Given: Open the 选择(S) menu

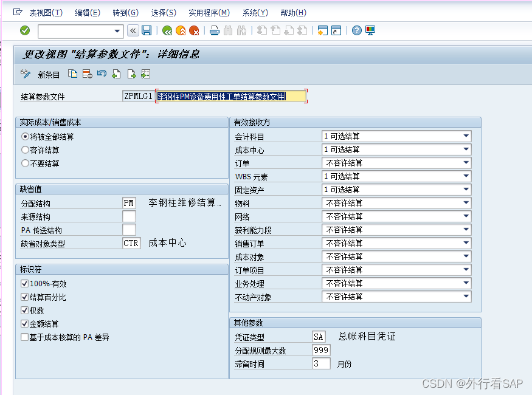Looking at the screenshot, I should (164, 13).
